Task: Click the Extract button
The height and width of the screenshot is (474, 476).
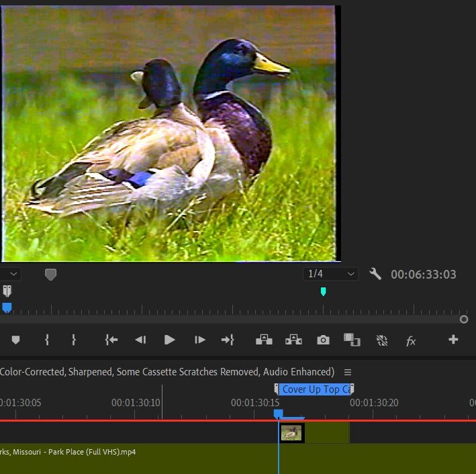Action: pyautogui.click(x=293, y=340)
